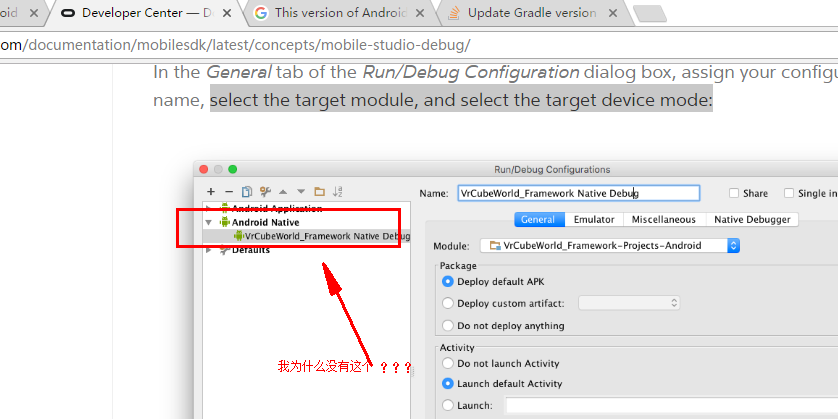Click Edit defaults wrench icon
838x419 pixels.
(x=265, y=191)
